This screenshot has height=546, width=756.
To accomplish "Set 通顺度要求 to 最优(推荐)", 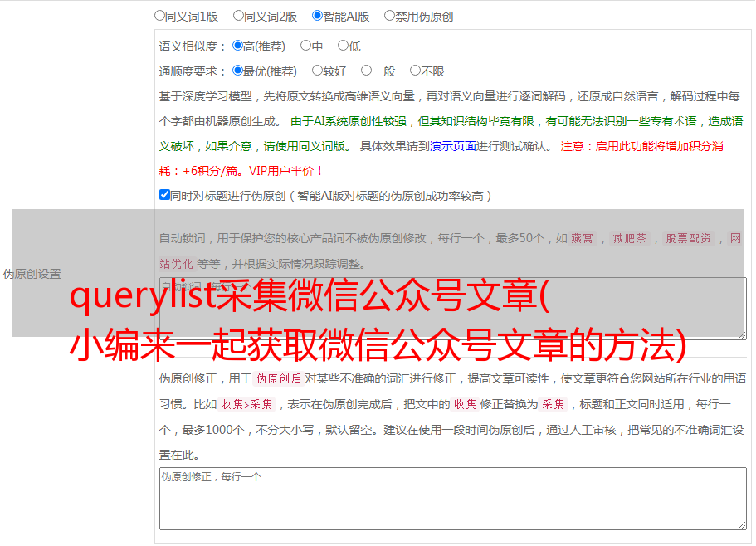I will click(237, 71).
